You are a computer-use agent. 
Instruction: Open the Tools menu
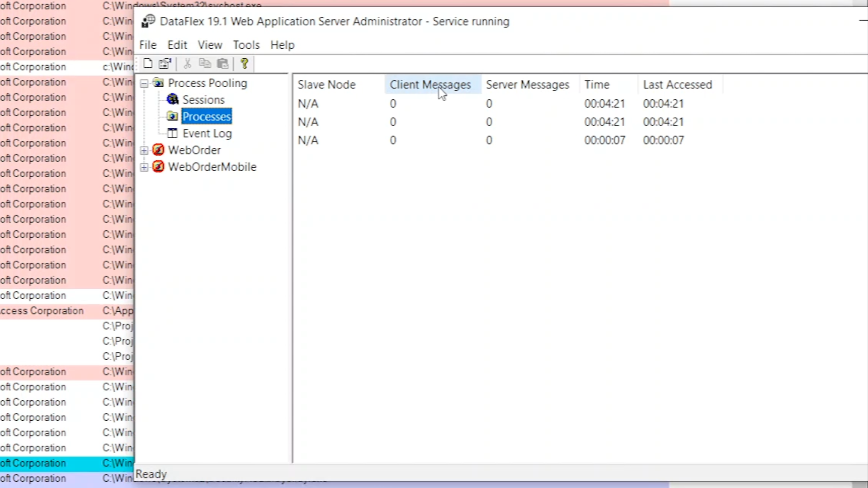(x=246, y=45)
